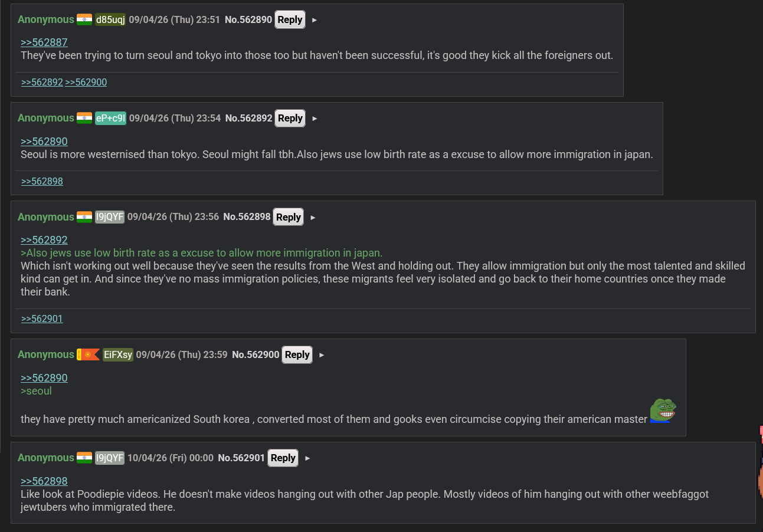763x532 pixels.
Task: Reply to post No.562892
Action: pyautogui.click(x=290, y=118)
